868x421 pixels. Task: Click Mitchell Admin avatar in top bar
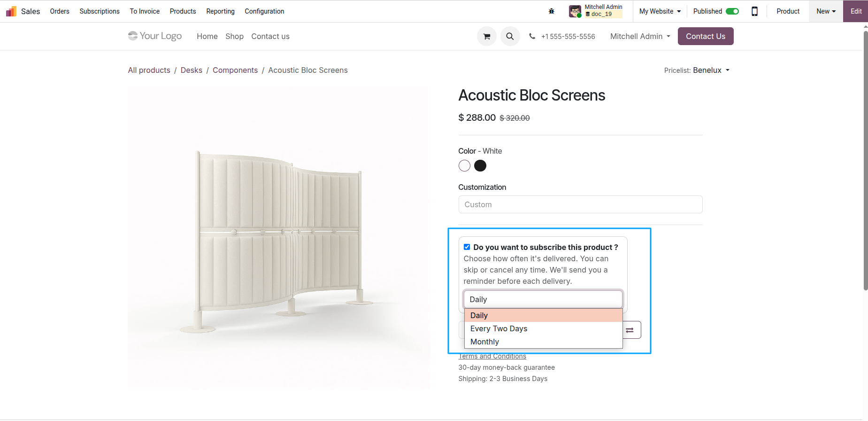[575, 11]
